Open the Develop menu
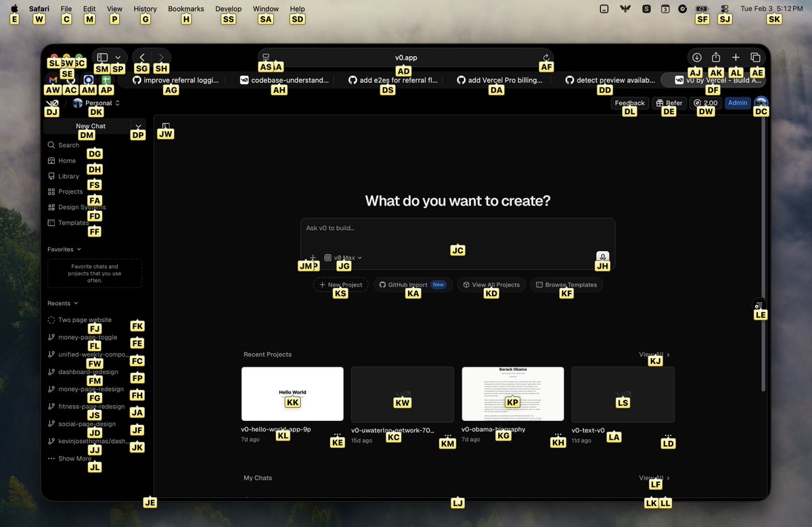 pos(228,9)
